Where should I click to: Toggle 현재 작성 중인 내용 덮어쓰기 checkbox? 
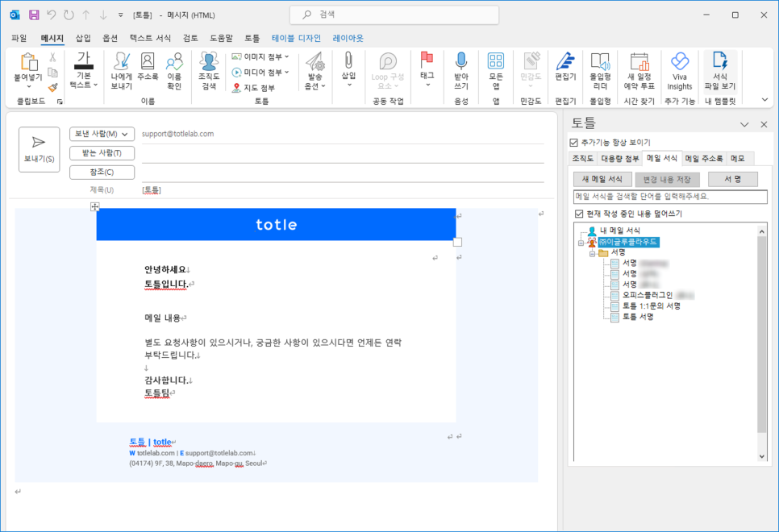click(x=579, y=214)
